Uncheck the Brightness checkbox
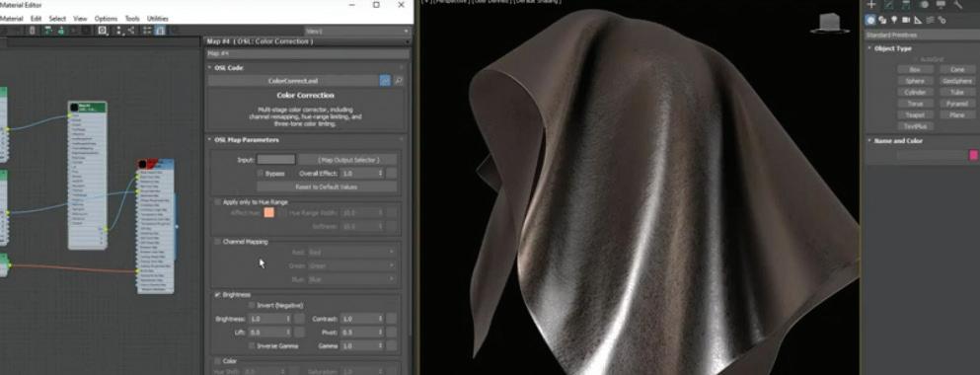Image resolution: width=980 pixels, height=375 pixels. pos(217,294)
